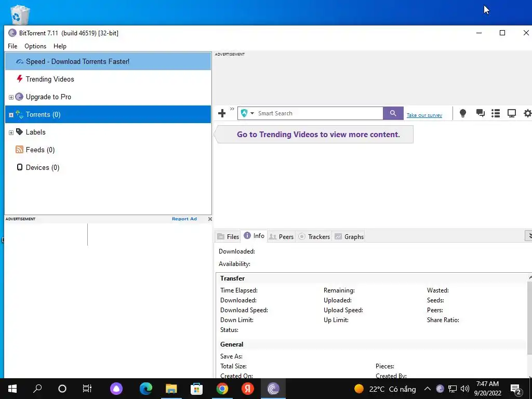The image size is (532, 399).
Task: Open Task View in taskbar
Action: click(87, 389)
